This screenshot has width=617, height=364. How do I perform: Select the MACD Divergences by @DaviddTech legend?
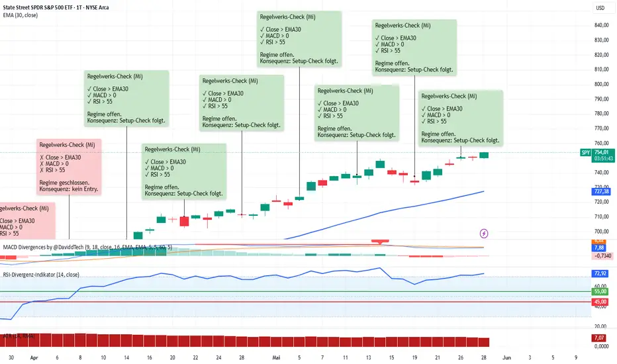tap(87, 247)
